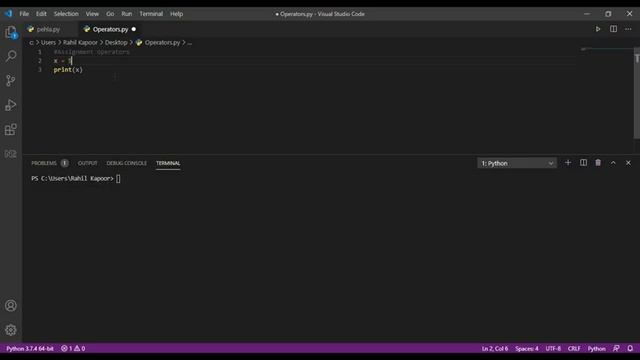Viewport: 640px width, 360px height.
Task: Click the editor vertical scrollbar
Action: point(637,93)
